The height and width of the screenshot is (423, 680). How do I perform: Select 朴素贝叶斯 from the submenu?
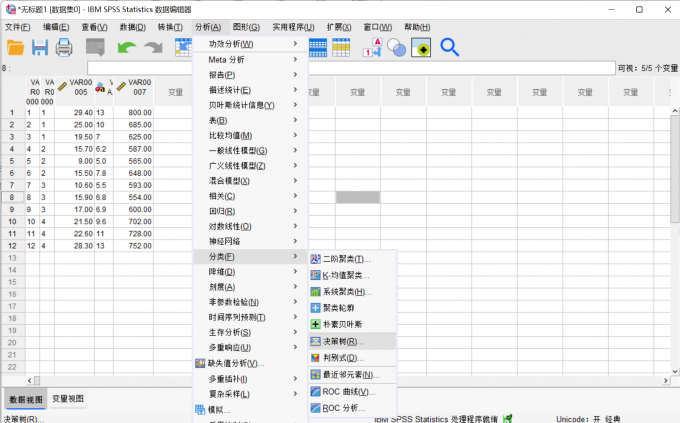[x=353, y=325]
